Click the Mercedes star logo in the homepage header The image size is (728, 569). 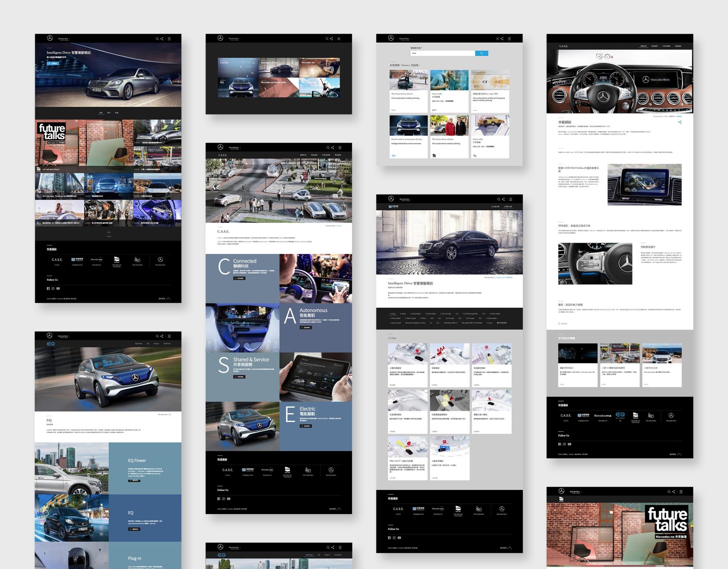click(x=50, y=38)
